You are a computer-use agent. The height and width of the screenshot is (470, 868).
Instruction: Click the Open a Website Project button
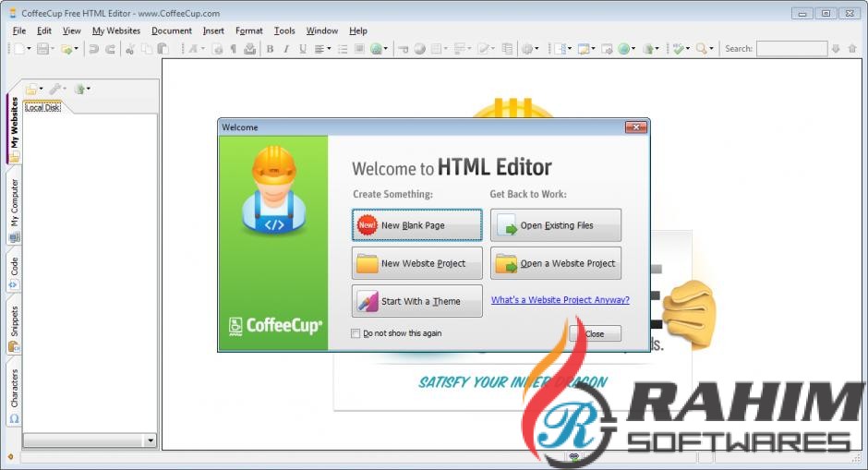pyautogui.click(x=556, y=263)
